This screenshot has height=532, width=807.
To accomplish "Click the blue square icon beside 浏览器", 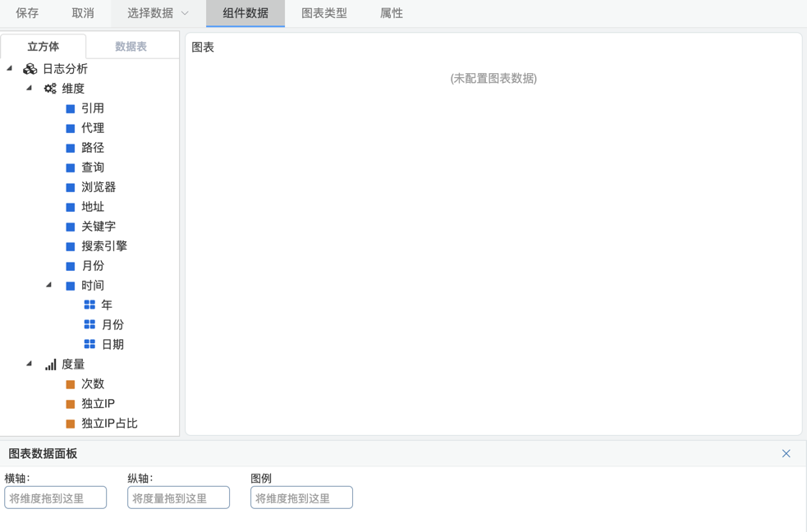I will 71,187.
